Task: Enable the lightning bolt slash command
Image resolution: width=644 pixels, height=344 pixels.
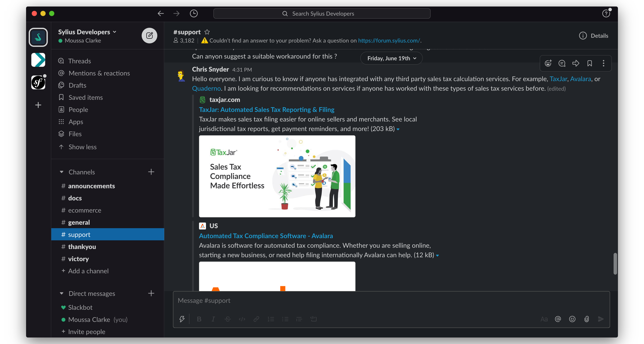Action: point(182,319)
